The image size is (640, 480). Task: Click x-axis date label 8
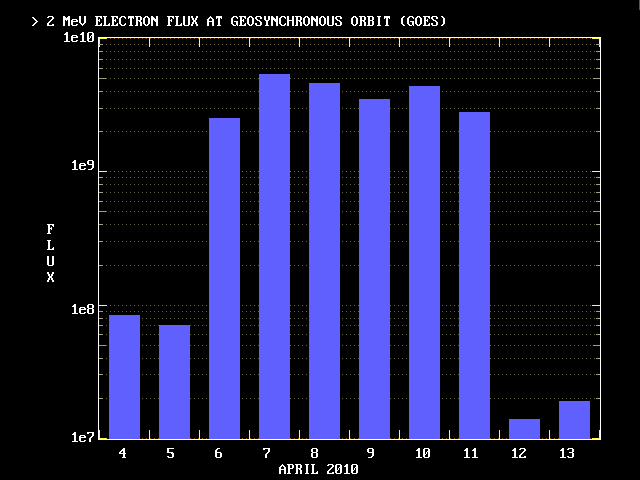point(314,453)
